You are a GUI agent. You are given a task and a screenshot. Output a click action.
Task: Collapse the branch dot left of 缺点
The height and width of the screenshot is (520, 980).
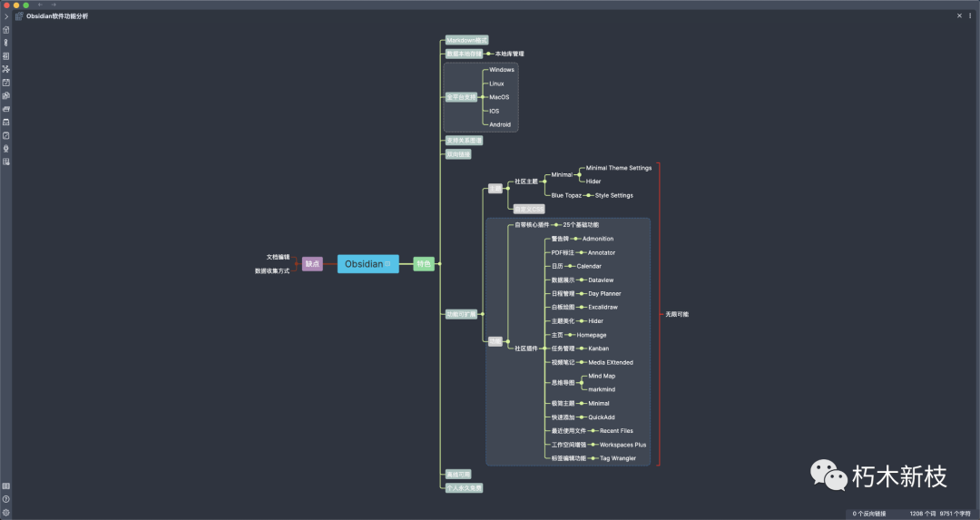pos(297,264)
